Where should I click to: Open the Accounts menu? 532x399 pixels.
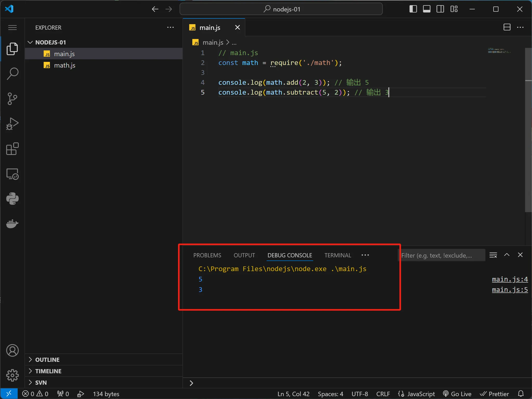[12, 350]
